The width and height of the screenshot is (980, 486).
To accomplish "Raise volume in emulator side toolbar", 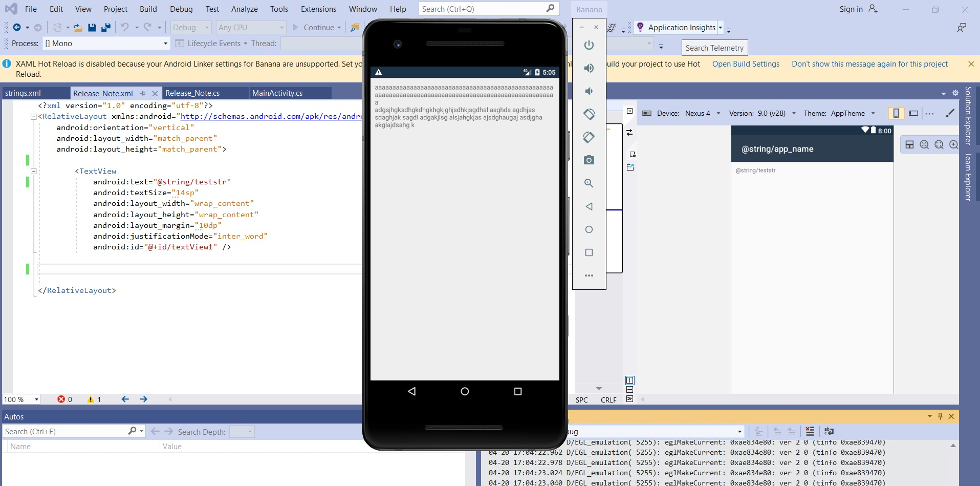I will click(589, 68).
